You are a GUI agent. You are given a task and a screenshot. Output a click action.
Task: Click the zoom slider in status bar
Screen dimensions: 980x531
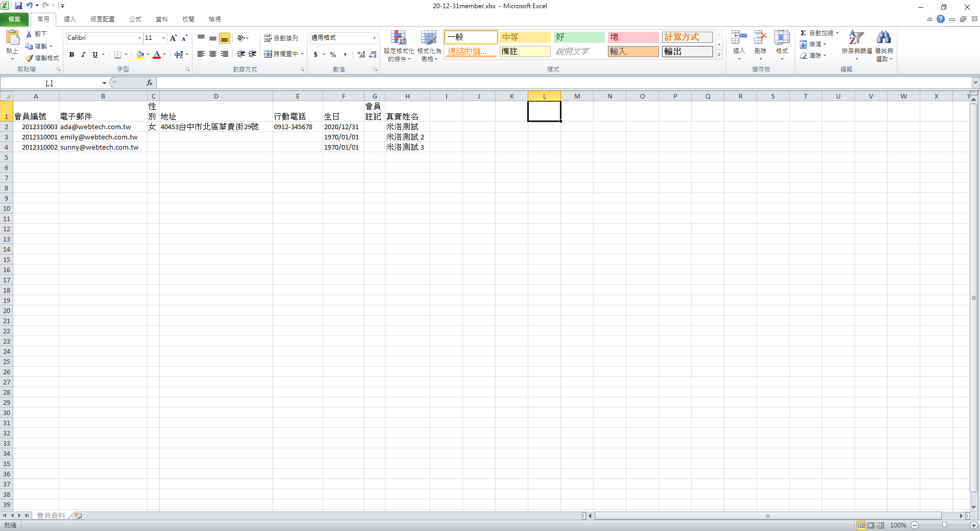(x=944, y=525)
